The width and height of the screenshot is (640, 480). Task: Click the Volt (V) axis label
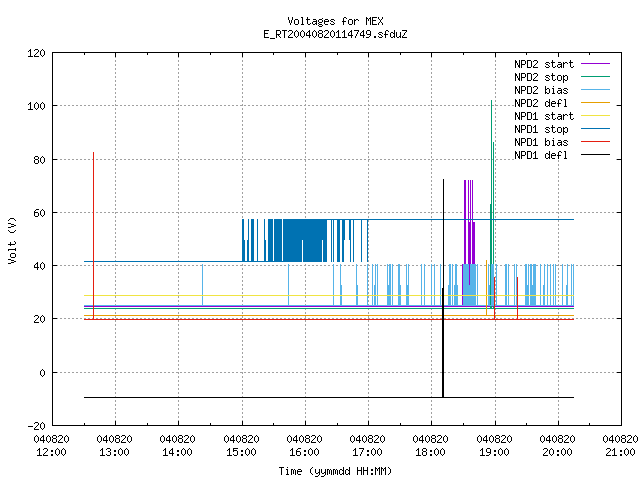(x=12, y=240)
